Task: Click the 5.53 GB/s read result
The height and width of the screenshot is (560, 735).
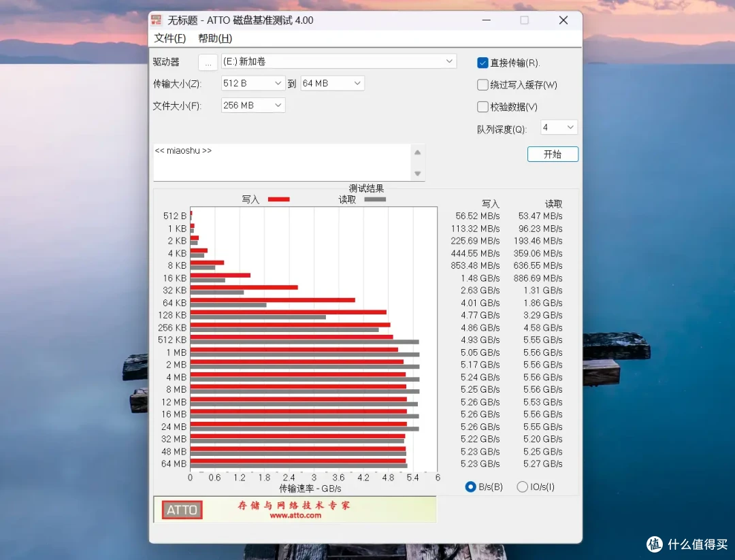Action: pyautogui.click(x=543, y=402)
